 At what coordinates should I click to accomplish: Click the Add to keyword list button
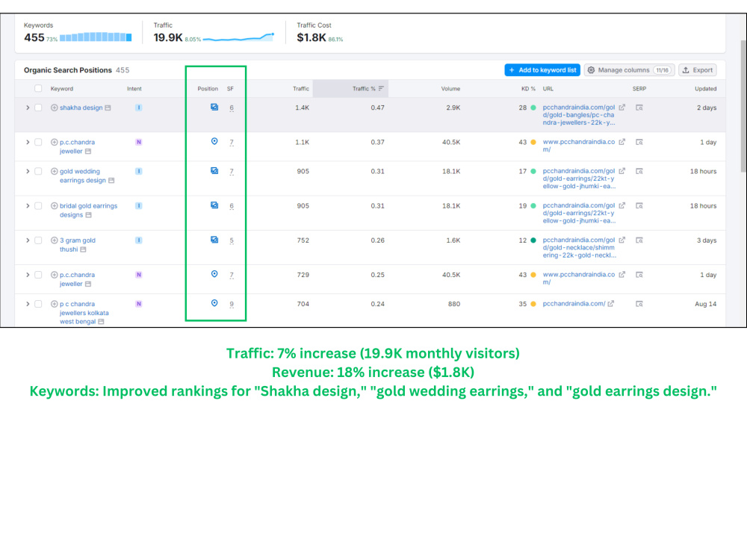(x=542, y=70)
